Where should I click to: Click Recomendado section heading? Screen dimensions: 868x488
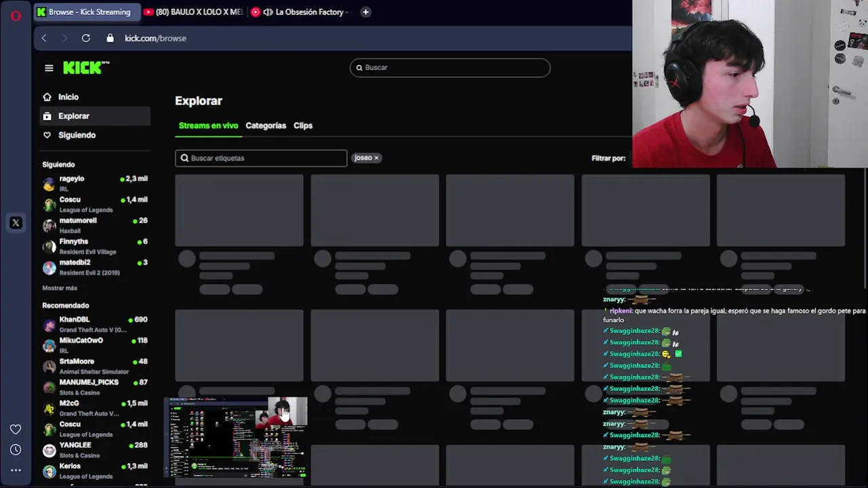[x=66, y=306]
